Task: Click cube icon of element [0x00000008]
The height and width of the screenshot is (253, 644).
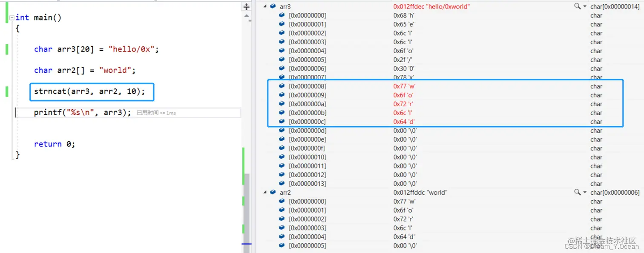Action: pyautogui.click(x=282, y=86)
